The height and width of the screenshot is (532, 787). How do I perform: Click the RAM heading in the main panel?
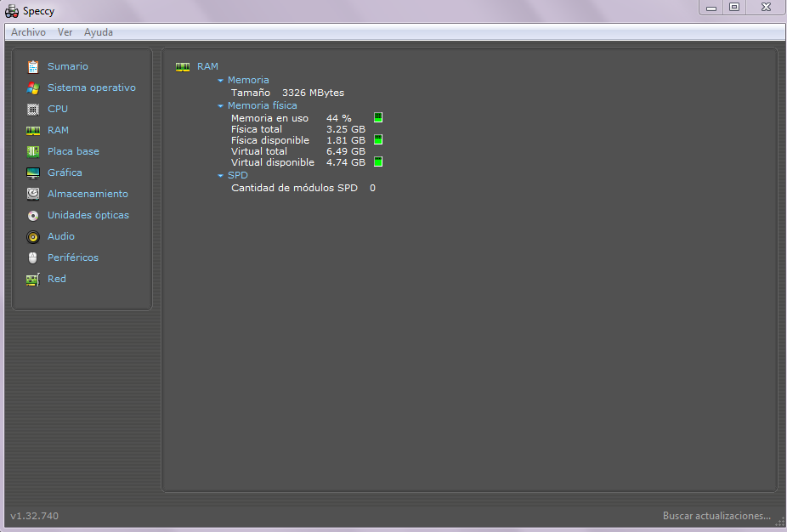[207, 66]
